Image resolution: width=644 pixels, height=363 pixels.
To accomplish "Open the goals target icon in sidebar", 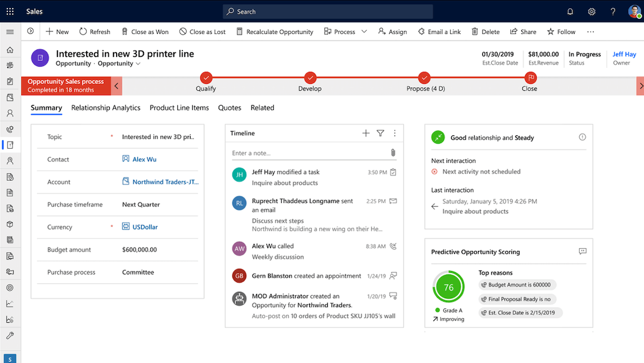I will (x=10, y=288).
